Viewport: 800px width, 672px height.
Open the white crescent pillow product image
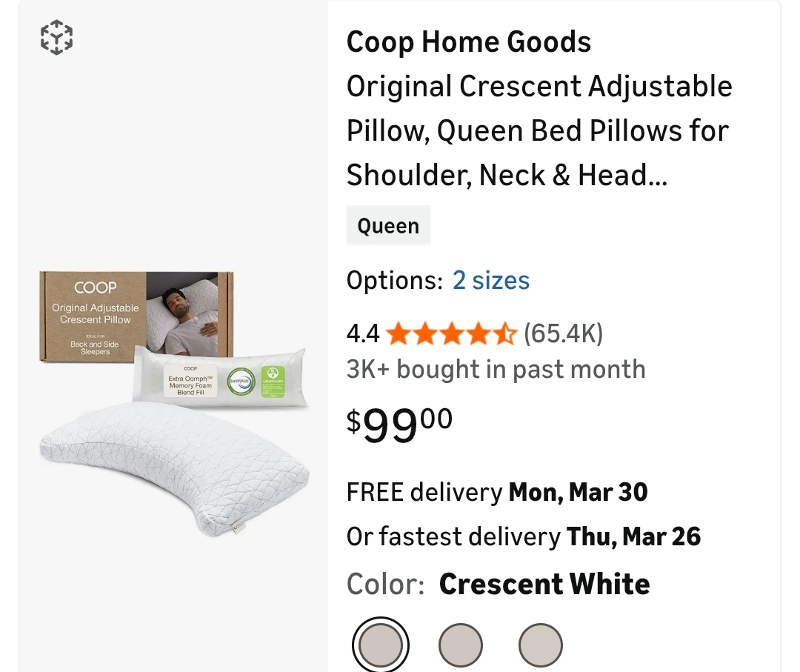[174, 467]
